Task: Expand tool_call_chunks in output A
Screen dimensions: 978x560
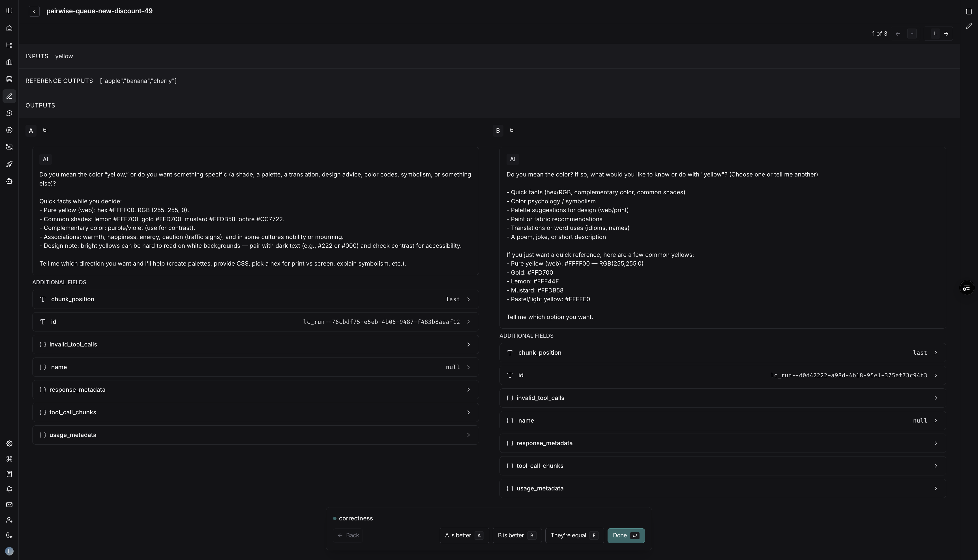Action: [x=255, y=412]
